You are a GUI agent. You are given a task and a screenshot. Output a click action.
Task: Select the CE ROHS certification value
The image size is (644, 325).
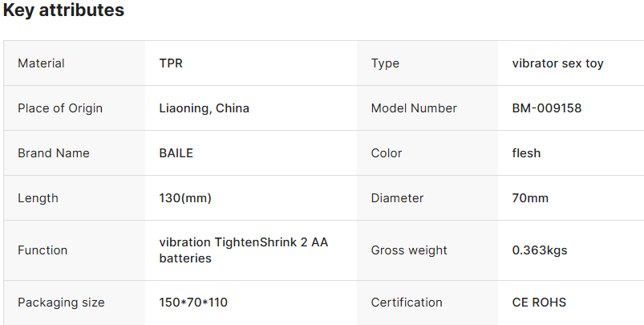[x=539, y=303]
